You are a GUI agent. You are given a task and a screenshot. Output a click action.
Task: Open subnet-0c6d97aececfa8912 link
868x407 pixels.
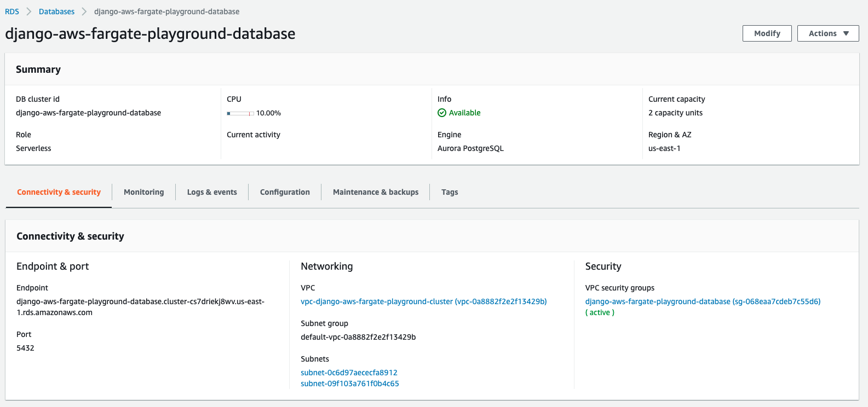pyautogui.click(x=349, y=373)
